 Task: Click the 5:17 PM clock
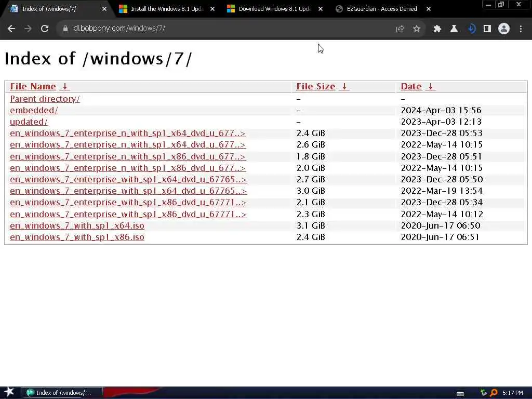(513, 393)
